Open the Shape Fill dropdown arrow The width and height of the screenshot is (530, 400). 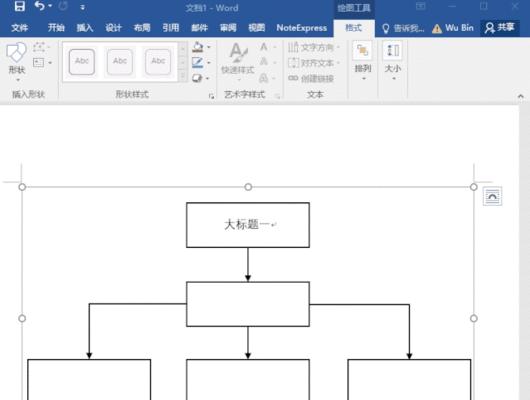click(209, 47)
